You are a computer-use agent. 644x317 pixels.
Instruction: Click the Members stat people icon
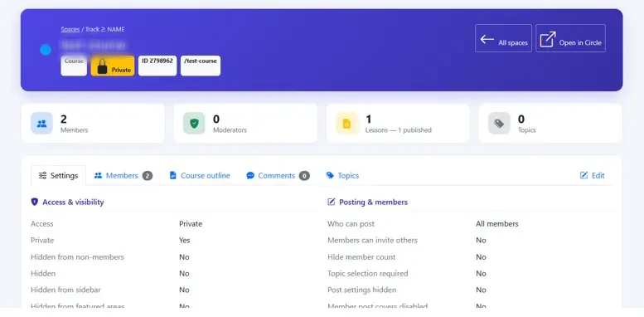(41, 124)
